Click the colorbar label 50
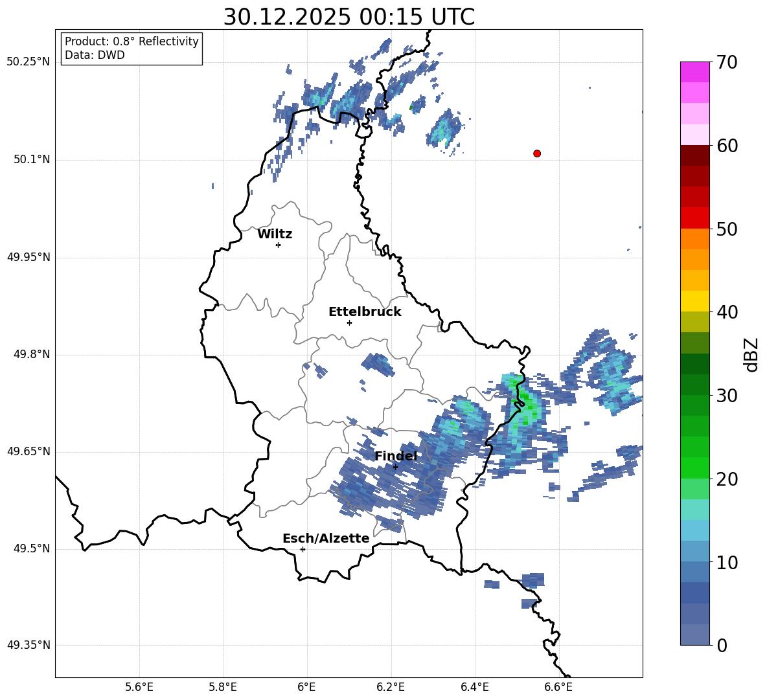The height and width of the screenshot is (700, 767). (727, 229)
